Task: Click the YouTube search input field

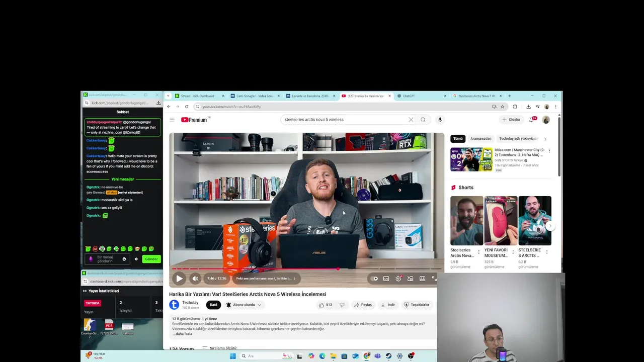Action: tap(345, 120)
